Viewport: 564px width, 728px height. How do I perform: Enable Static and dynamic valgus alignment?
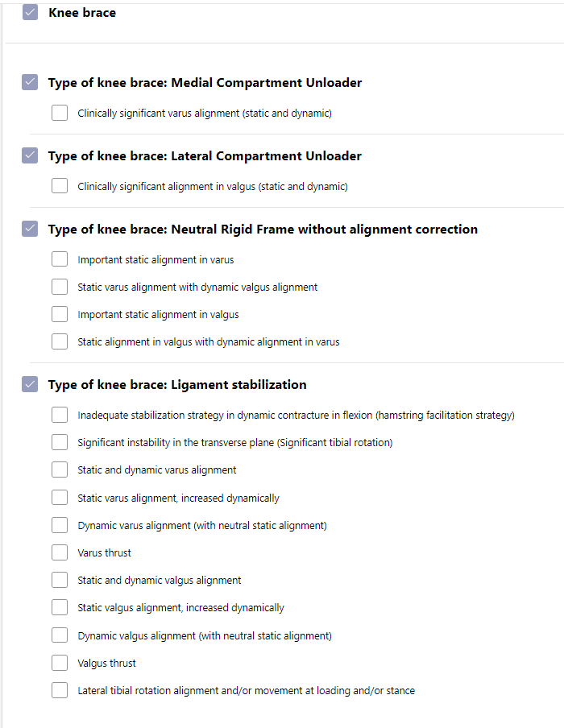60,580
